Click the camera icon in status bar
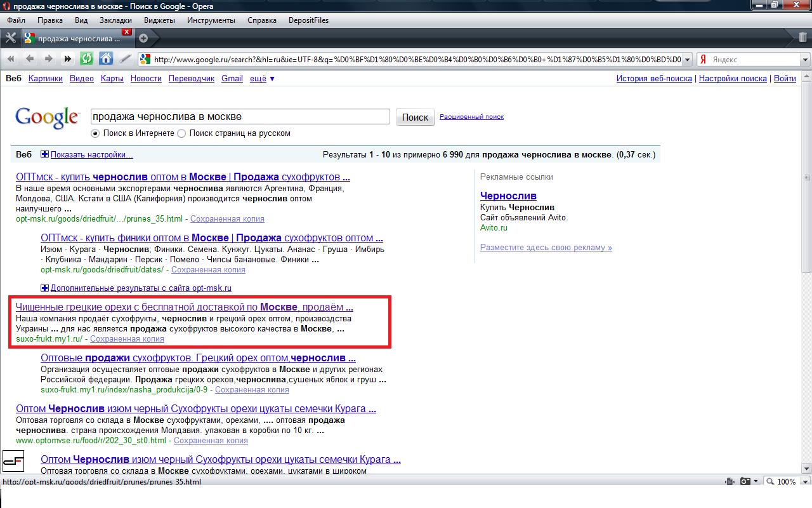Image resolution: width=812 pixels, height=508 pixels. (x=745, y=482)
